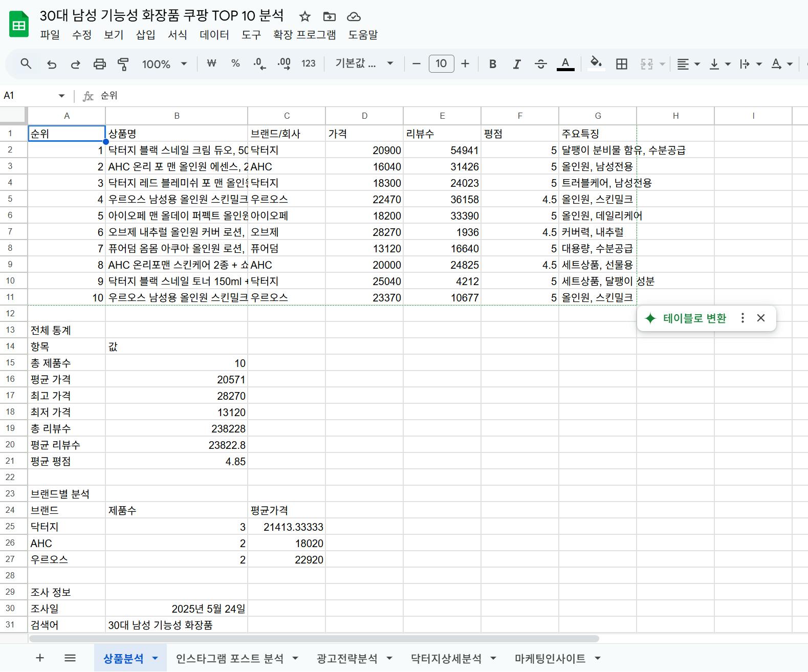Screen dimensions: 808x672
Task: Increase decimal places
Action: (284, 64)
